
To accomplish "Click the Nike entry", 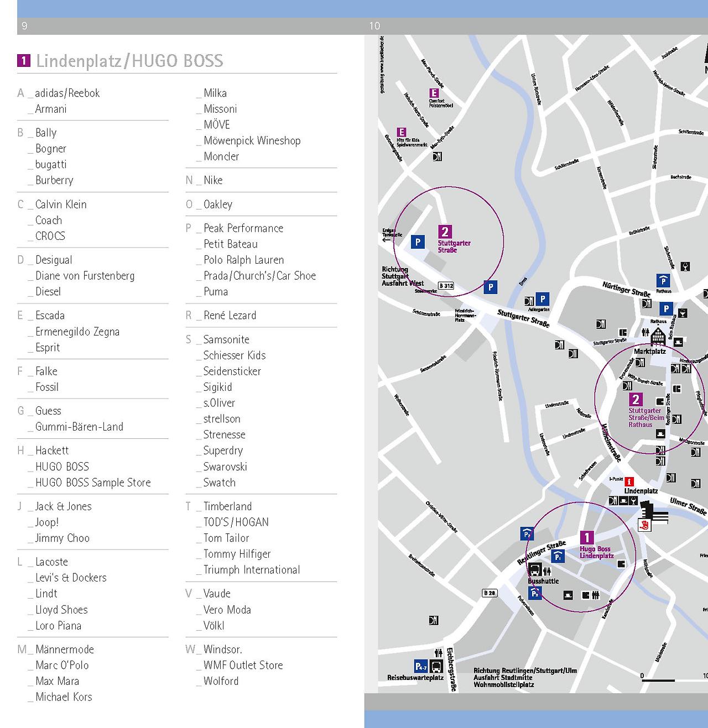I will tap(213, 180).
